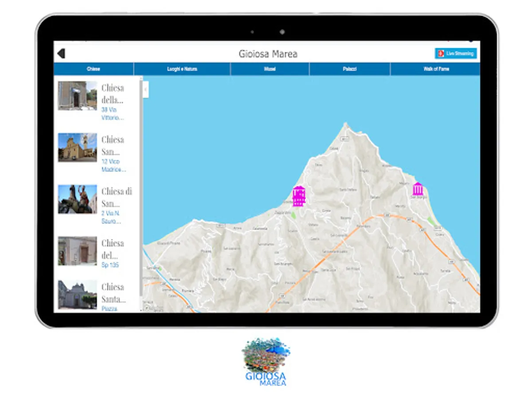Open the 12 Vico Madrice... address link
This screenshot has height=399, width=532.
[x=113, y=165]
